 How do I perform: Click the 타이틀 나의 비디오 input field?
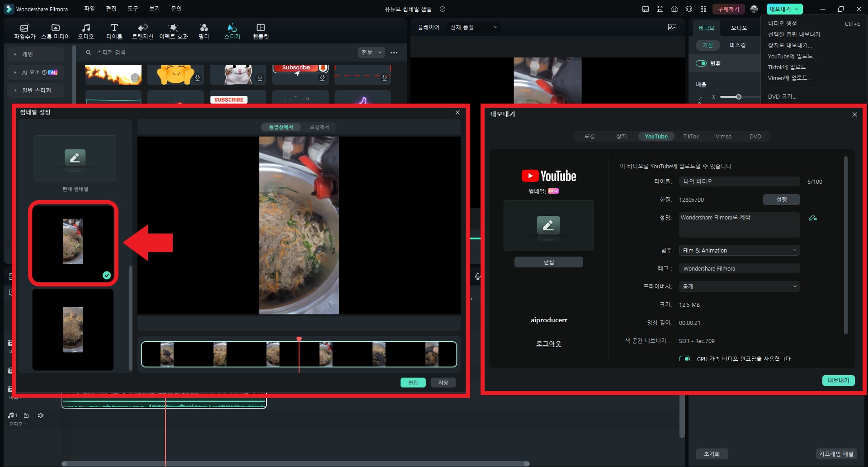click(740, 181)
